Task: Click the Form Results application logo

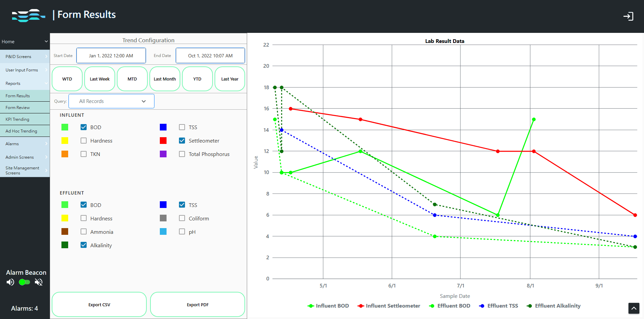Action: (x=29, y=15)
